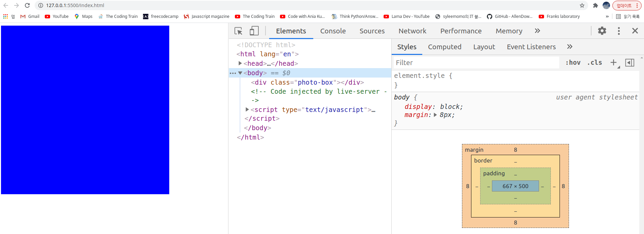Expand the script element node
Image resolution: width=644 pixels, height=234 pixels.
pyautogui.click(x=247, y=110)
